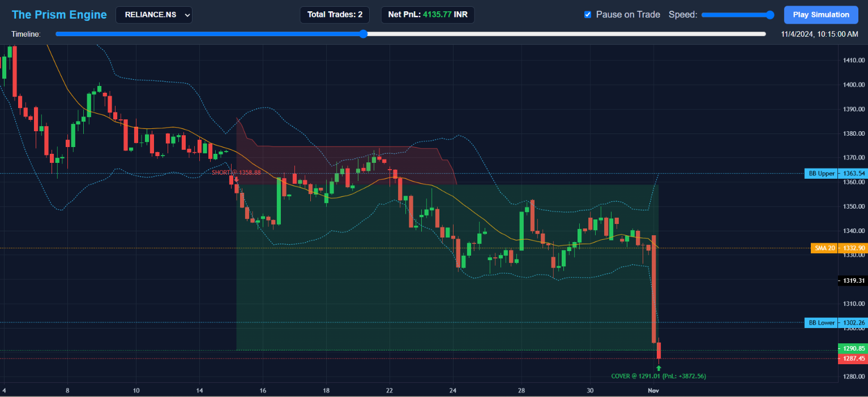Adjust the Speed slider handle
Viewport: 868px width, 397px height.
pyautogui.click(x=769, y=15)
